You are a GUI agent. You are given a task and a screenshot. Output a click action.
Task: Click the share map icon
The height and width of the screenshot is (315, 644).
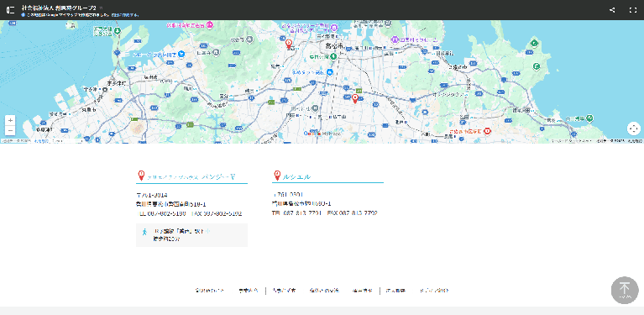(x=612, y=10)
